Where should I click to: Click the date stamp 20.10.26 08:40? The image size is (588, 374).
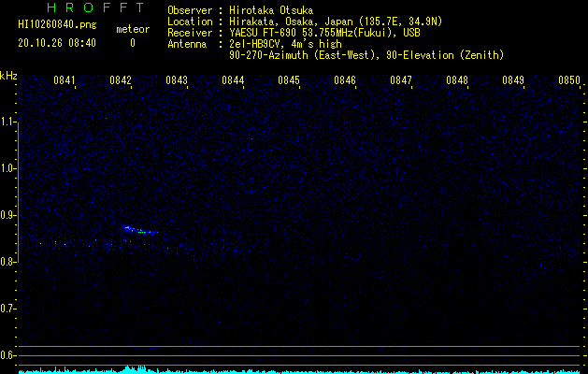coord(57,43)
